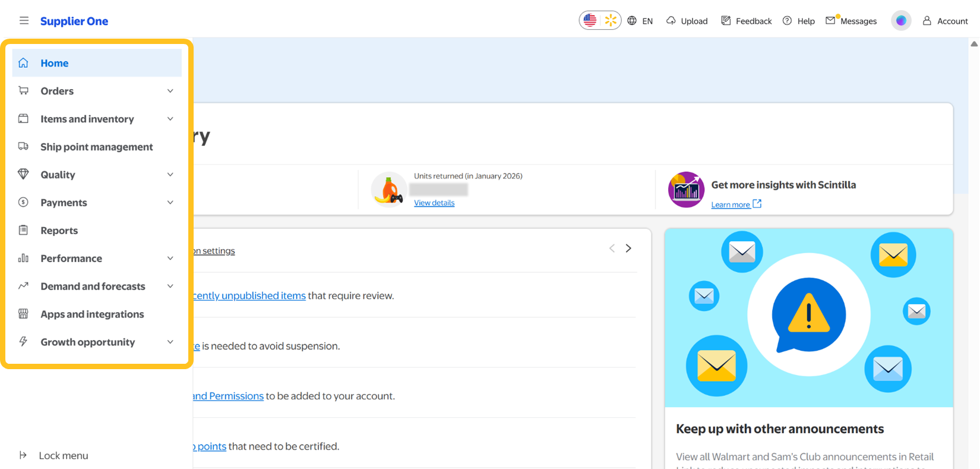Click the Reports document icon
Screen dimensions: 980x469
(x=23, y=231)
